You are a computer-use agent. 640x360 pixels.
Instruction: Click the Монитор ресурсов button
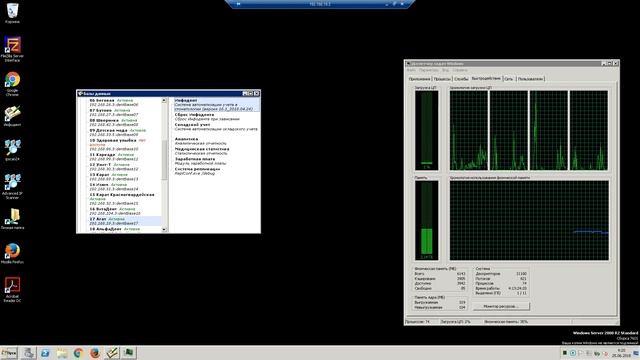(501, 306)
